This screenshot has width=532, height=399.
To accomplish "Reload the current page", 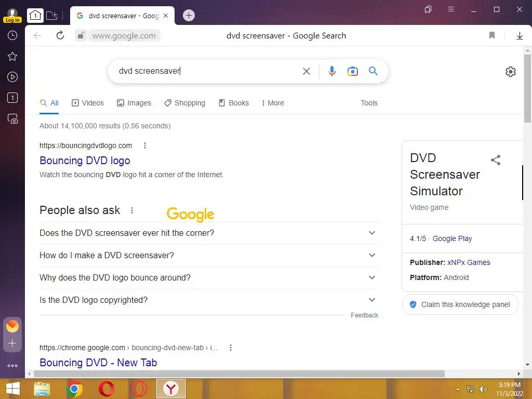I will click(x=60, y=35).
